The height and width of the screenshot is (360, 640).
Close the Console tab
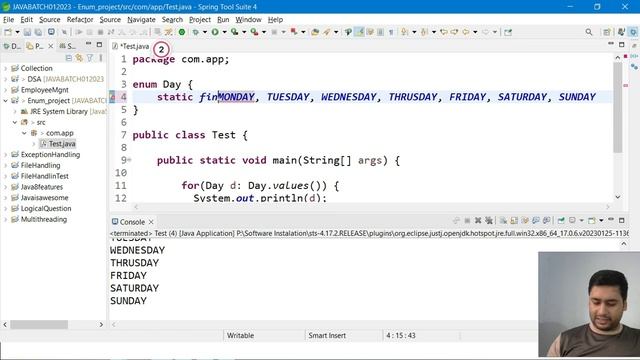pyautogui.click(x=151, y=222)
